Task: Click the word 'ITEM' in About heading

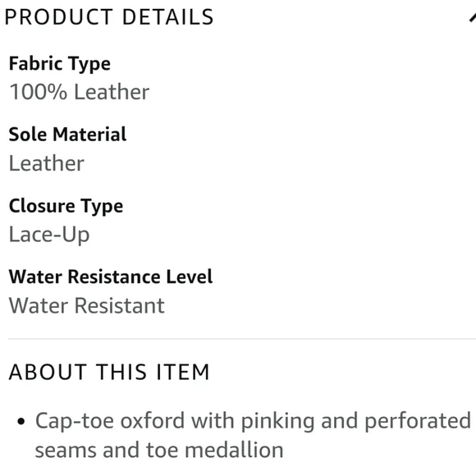Action: pyautogui.click(x=183, y=372)
